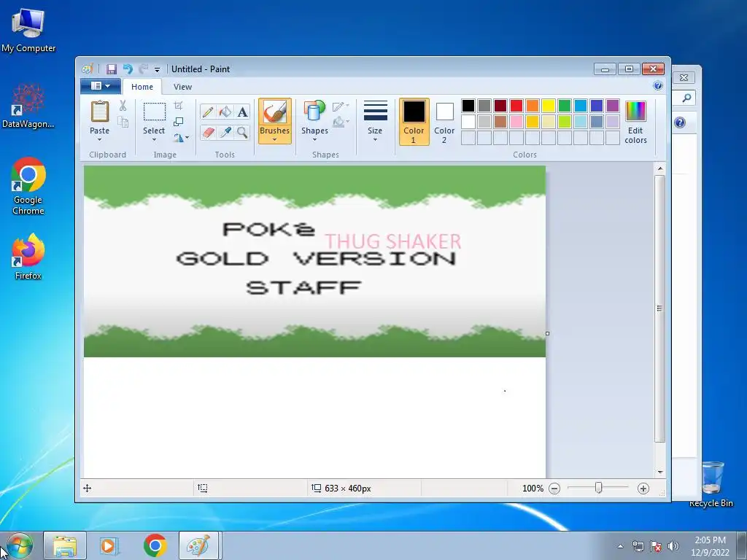
Task: Show hidden tray icons arrow
Action: 620,546
